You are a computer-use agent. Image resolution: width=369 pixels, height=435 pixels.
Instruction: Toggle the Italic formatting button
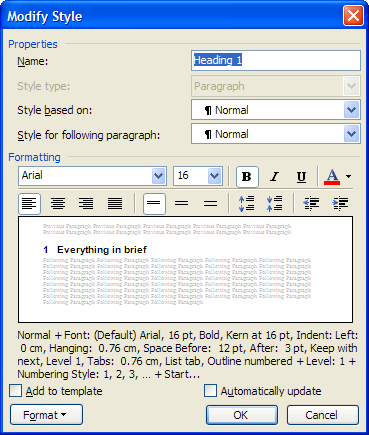tap(274, 176)
